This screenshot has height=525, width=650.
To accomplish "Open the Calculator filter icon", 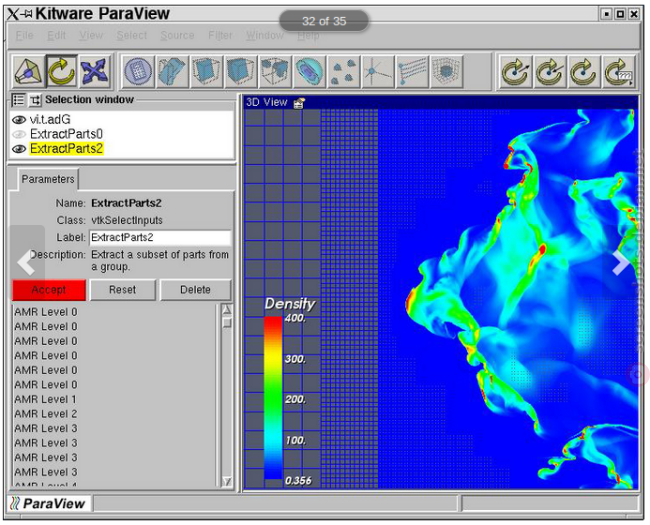I will pos(138,71).
